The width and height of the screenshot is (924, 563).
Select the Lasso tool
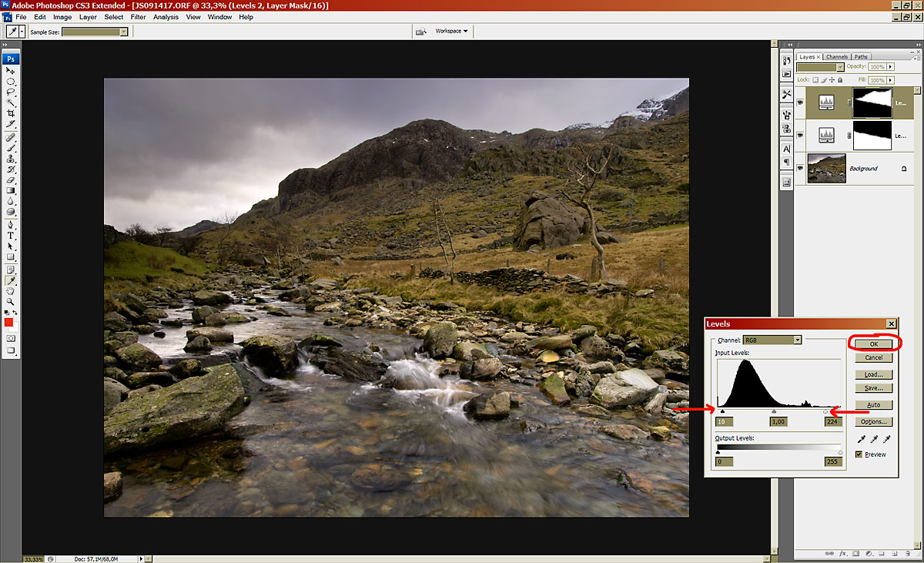tap(11, 92)
